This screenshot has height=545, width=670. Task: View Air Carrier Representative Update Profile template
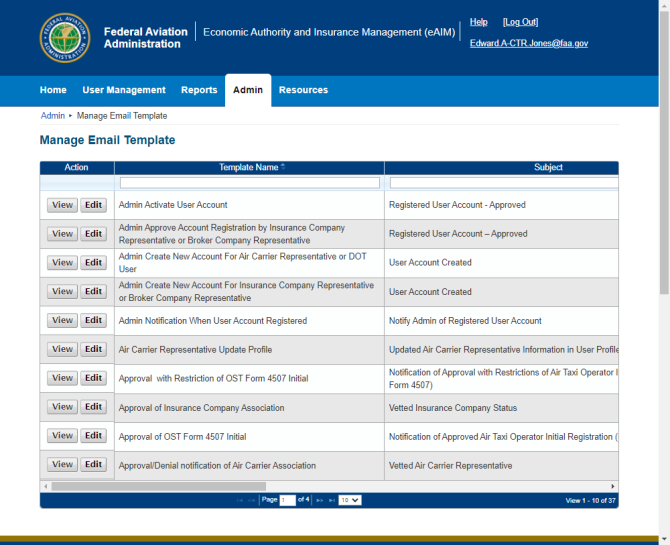(62, 349)
